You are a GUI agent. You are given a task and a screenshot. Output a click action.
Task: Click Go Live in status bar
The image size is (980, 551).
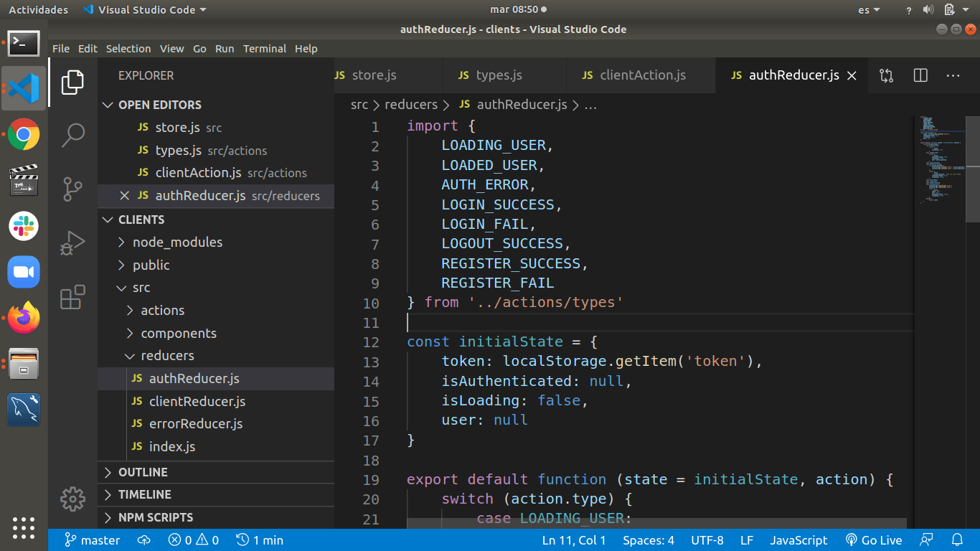873,540
